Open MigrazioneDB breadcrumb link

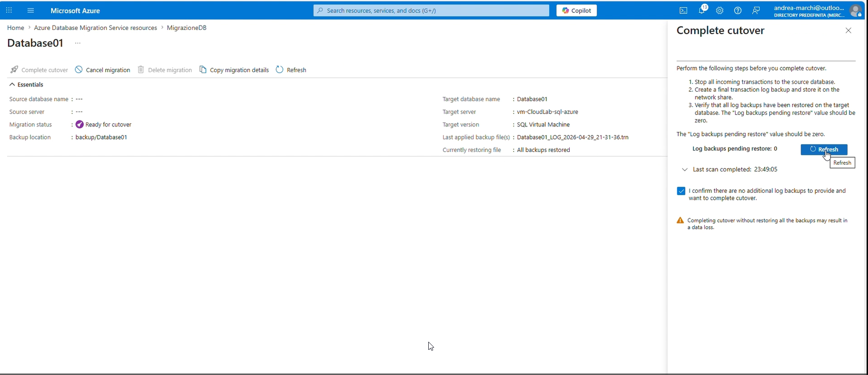186,28
